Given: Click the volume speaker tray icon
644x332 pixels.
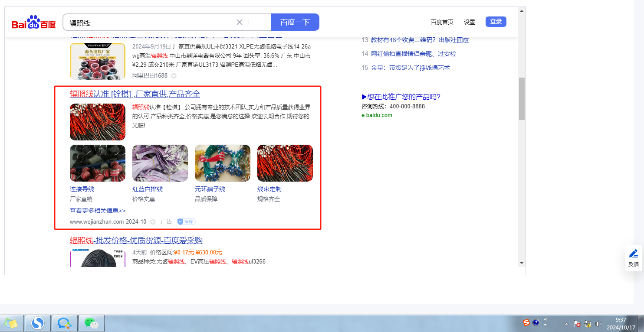Looking at the screenshot, I should point(598,324).
